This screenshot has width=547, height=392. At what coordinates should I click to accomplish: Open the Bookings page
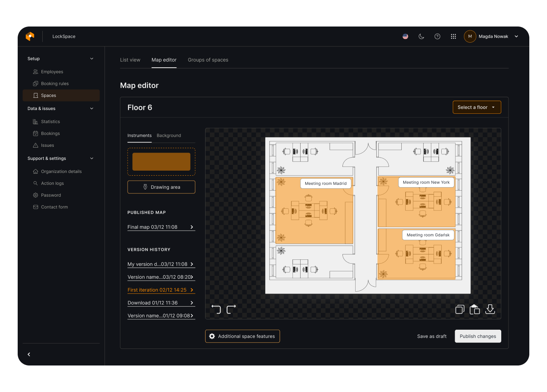pos(61,134)
